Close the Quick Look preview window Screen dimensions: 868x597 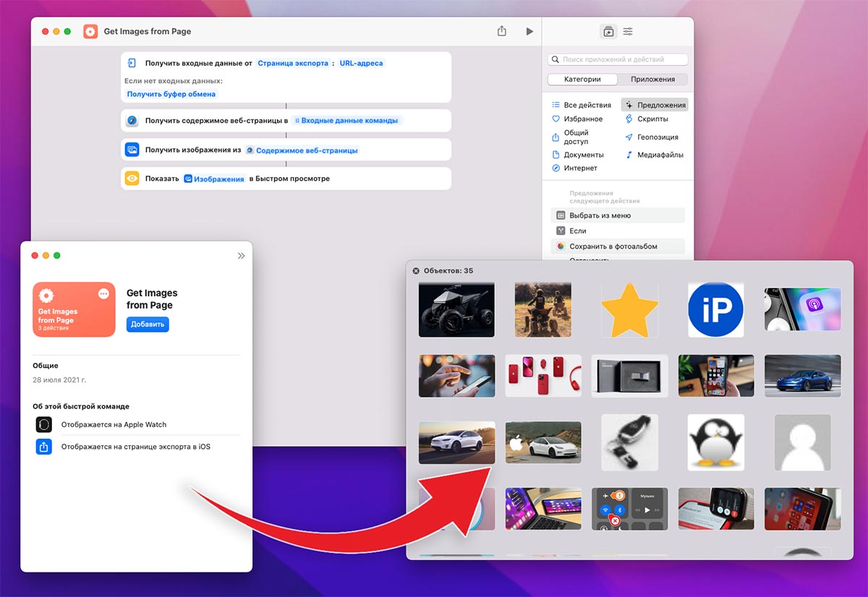416,271
